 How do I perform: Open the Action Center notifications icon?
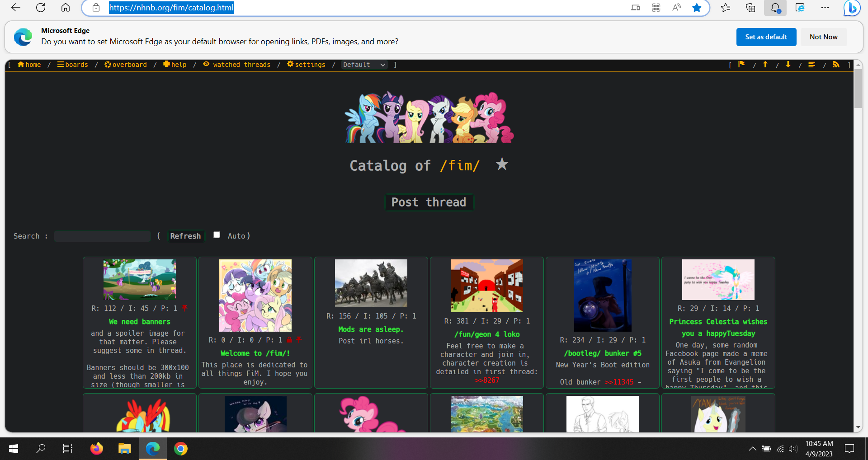point(849,449)
